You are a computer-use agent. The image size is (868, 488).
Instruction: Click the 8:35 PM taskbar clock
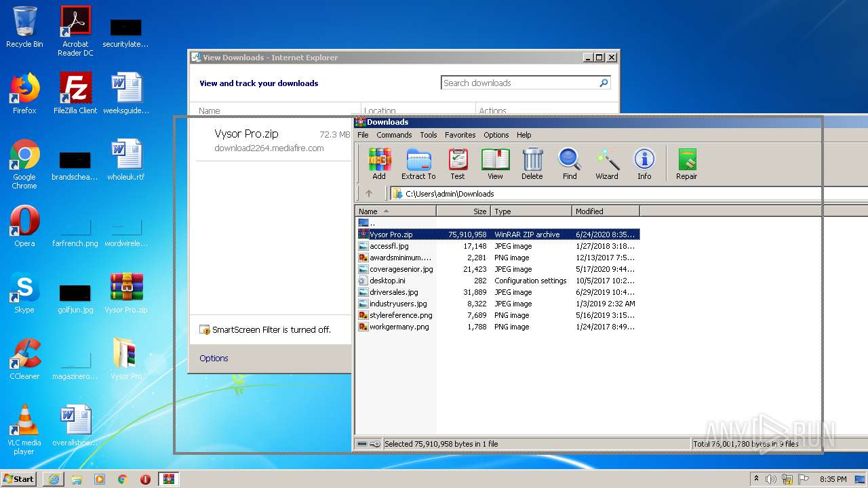[x=833, y=479]
